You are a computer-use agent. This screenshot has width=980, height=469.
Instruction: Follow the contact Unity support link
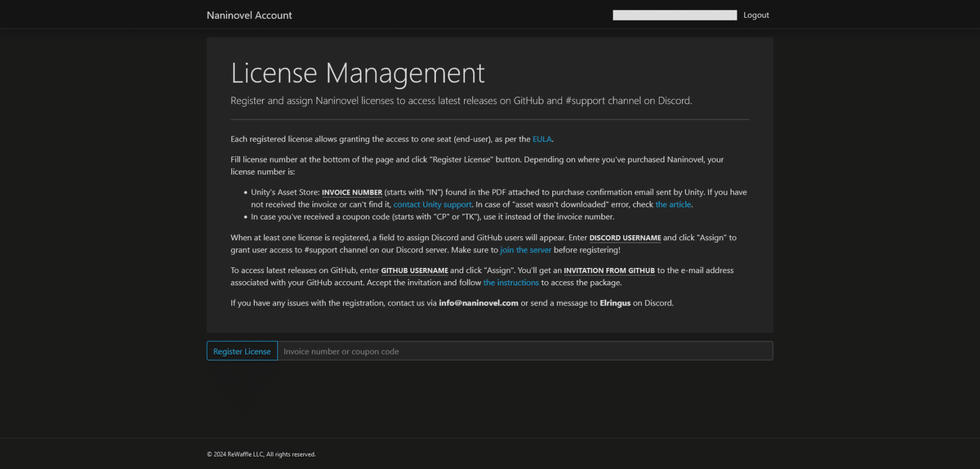tap(432, 204)
